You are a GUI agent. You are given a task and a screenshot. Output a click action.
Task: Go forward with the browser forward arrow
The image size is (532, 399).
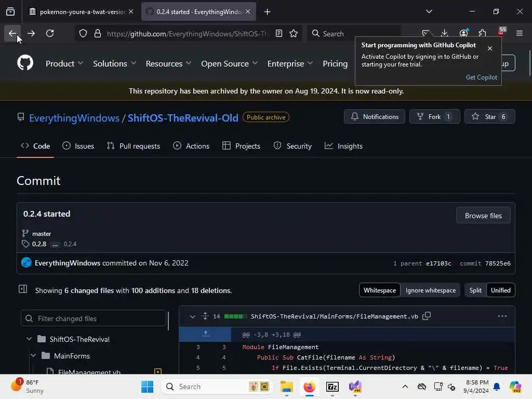point(31,33)
